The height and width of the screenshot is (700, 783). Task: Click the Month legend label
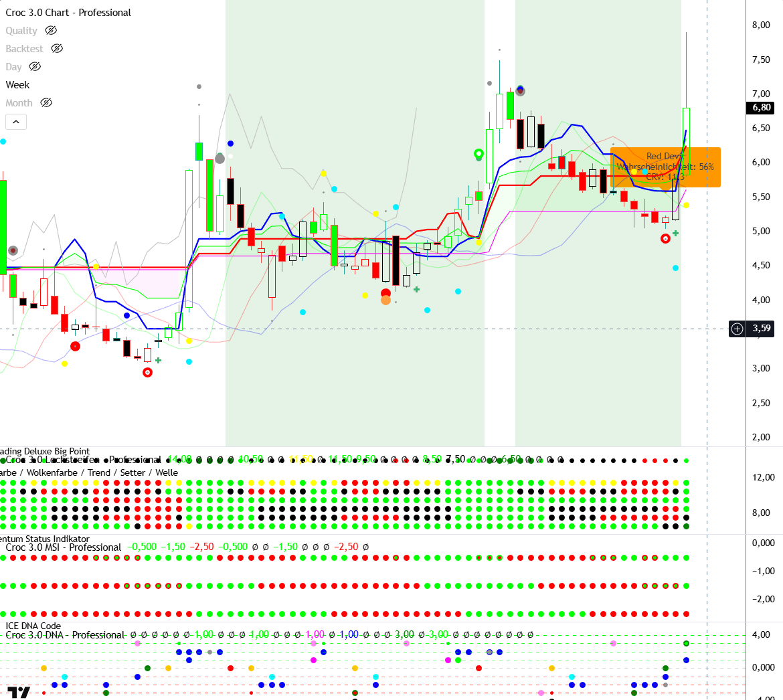click(x=19, y=103)
